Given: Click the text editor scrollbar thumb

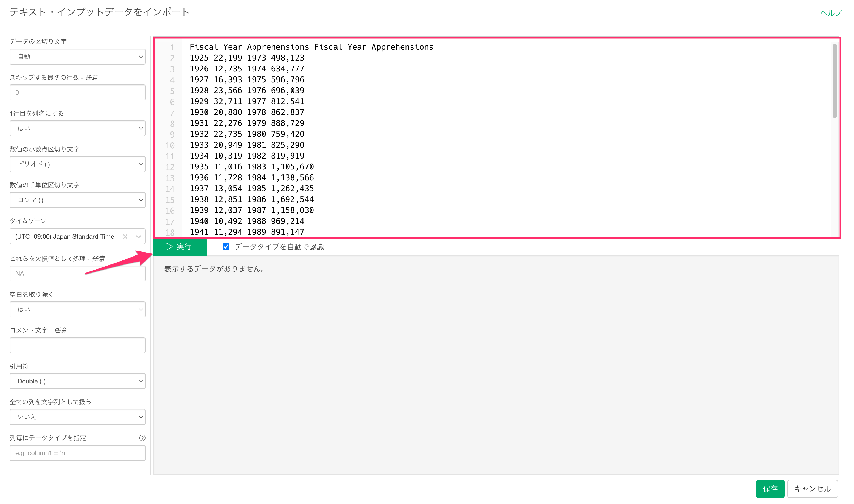Looking at the screenshot, I should (835, 81).
